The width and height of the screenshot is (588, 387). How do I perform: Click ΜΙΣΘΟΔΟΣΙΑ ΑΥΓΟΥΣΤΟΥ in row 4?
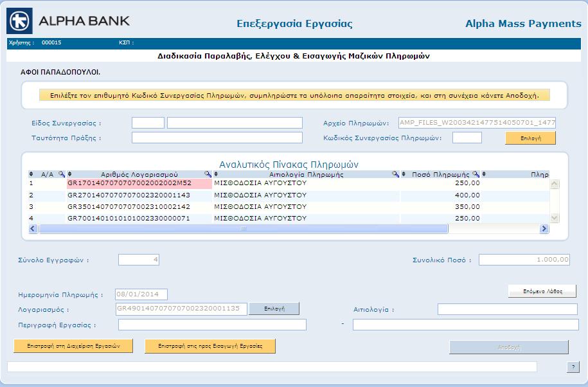click(260, 219)
